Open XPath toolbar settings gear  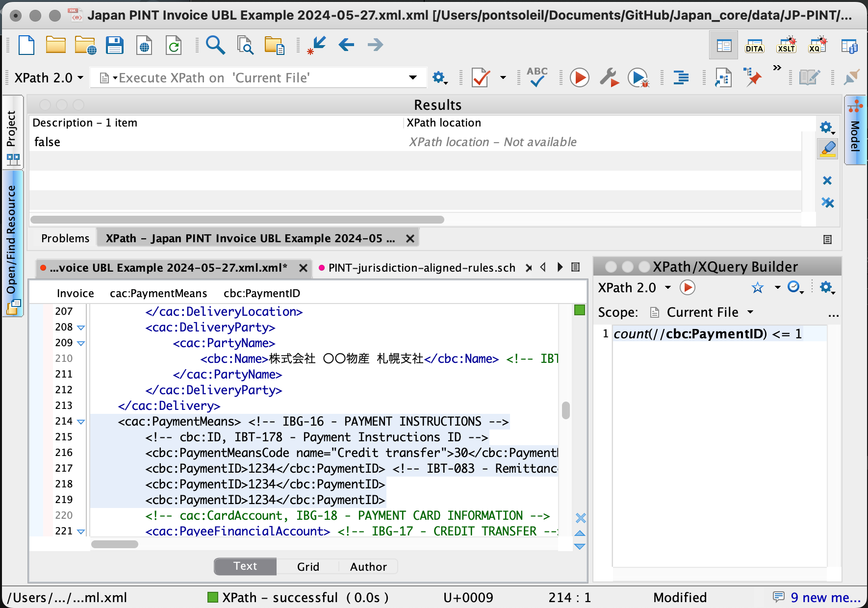[439, 77]
